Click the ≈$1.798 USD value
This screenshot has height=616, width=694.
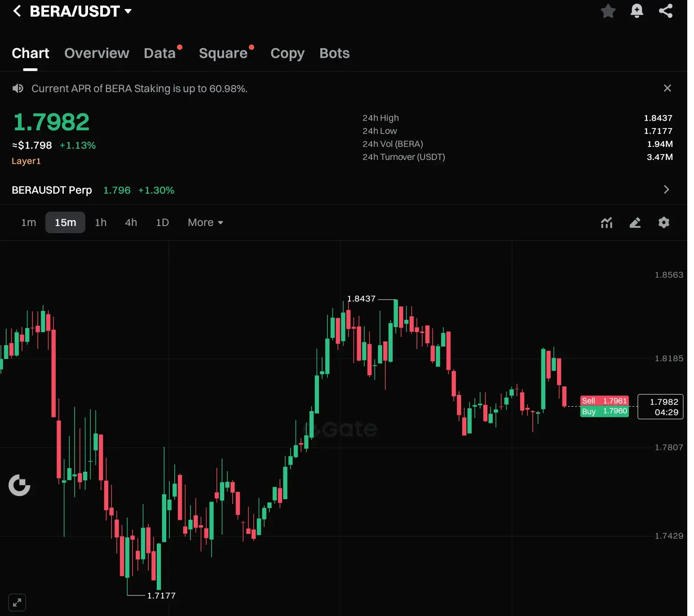pos(32,145)
